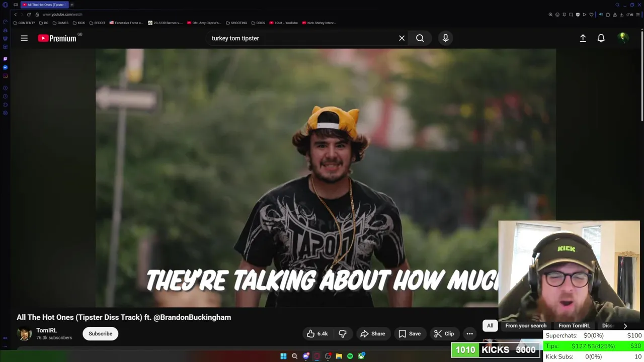644x362 pixels.
Task: Show more filter chips with arrow
Action: pyautogui.click(x=625, y=326)
